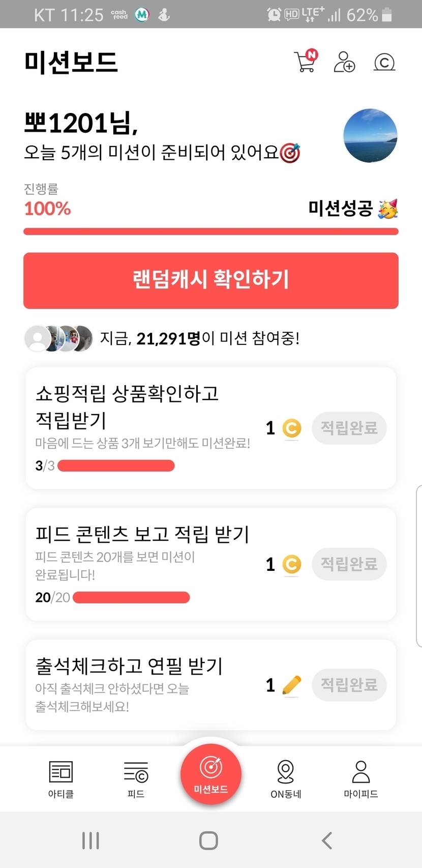Open the shopping cart icon
The image size is (422, 868).
point(305,62)
